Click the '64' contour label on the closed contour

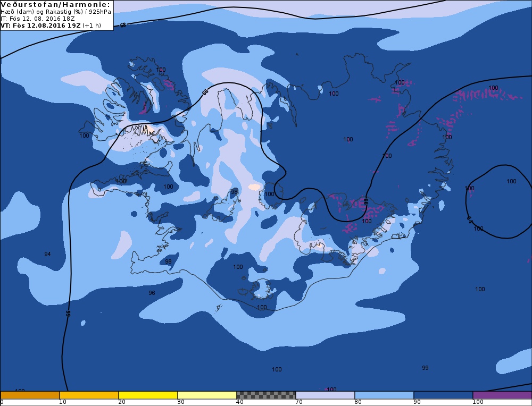[470, 220]
